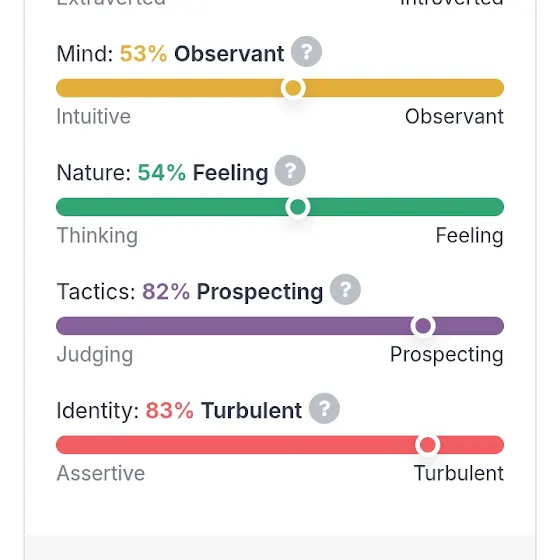The image size is (560, 560).
Task: Click the help icon beside Tactics Prospecting
Action: click(345, 290)
